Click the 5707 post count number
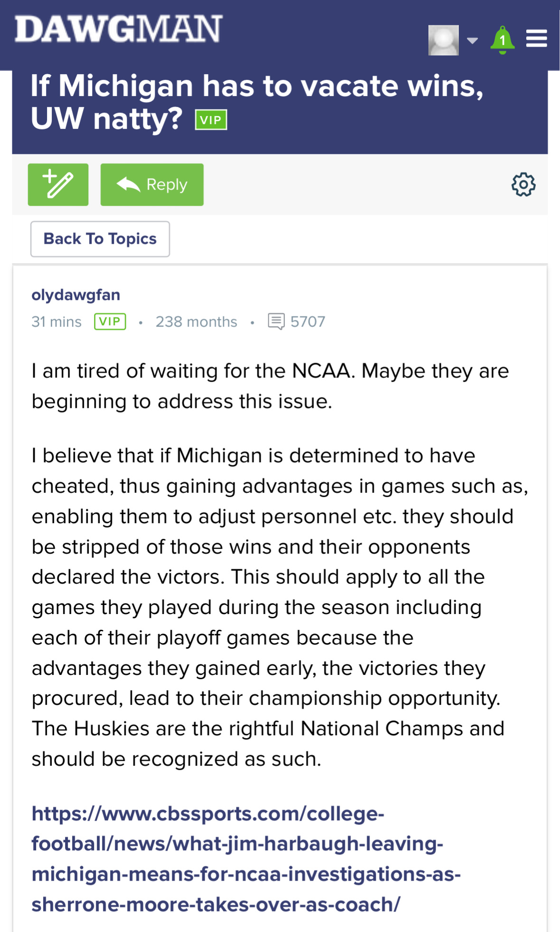The image size is (560, 932). [308, 322]
